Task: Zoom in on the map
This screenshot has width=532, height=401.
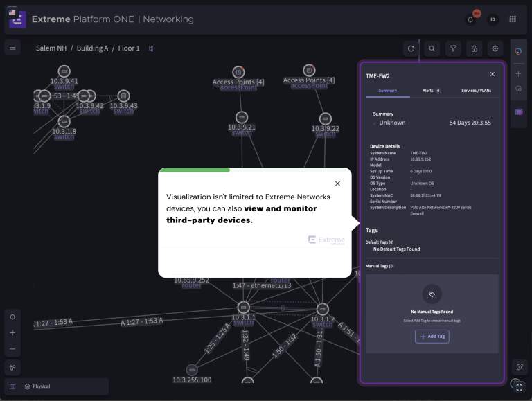Action: click(12, 333)
